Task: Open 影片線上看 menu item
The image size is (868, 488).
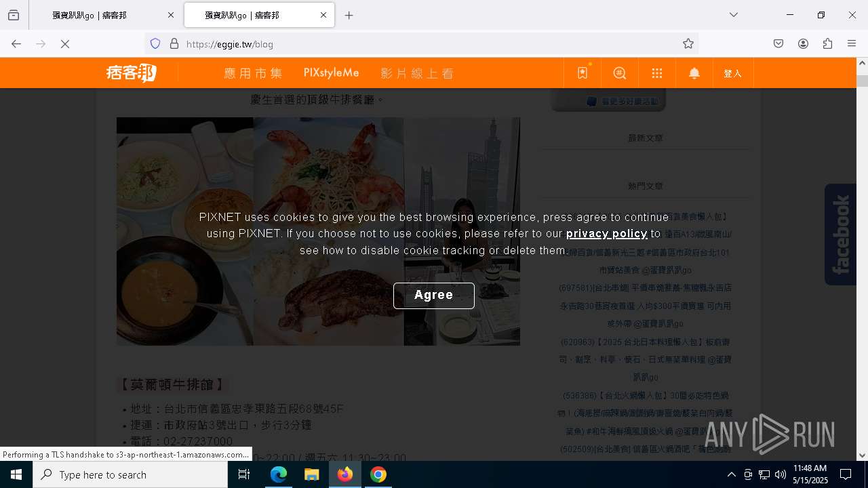Action: [x=417, y=73]
